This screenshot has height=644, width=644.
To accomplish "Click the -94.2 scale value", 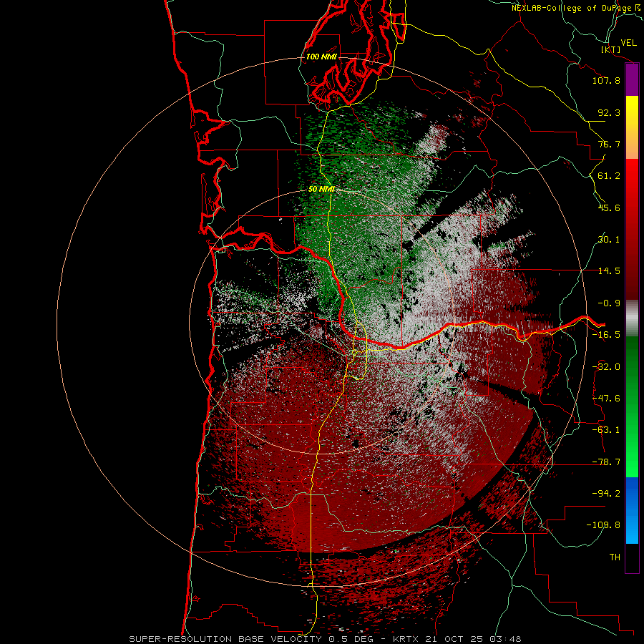I will (x=606, y=494).
